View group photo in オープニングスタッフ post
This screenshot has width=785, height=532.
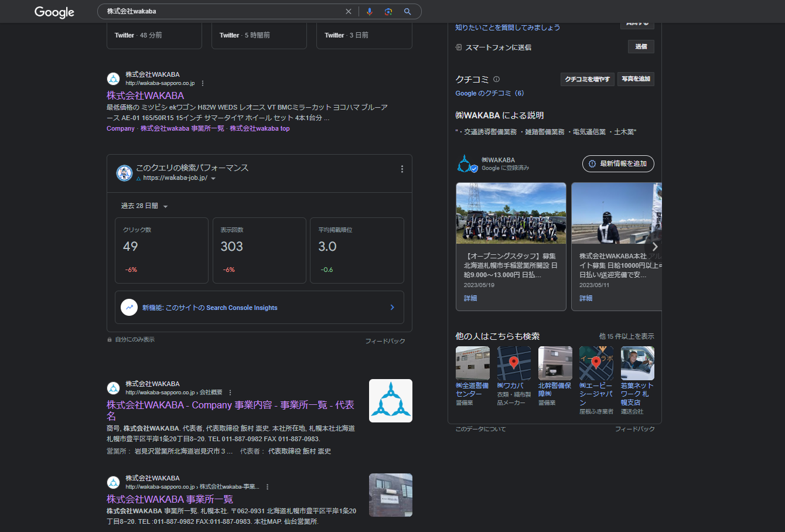511,213
